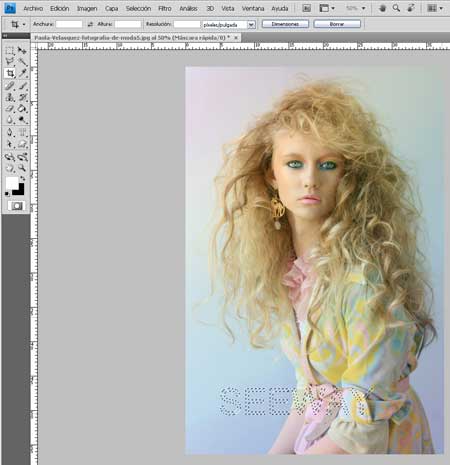Select the 3D Rotate tool
Image resolution: width=450 pixels, height=465 pixels.
(x=10, y=157)
